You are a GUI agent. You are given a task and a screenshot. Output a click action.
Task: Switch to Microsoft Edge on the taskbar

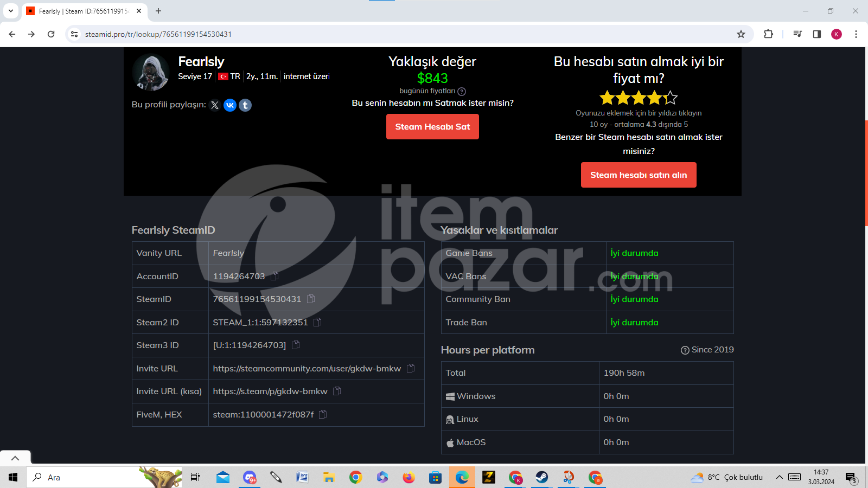coord(462,477)
